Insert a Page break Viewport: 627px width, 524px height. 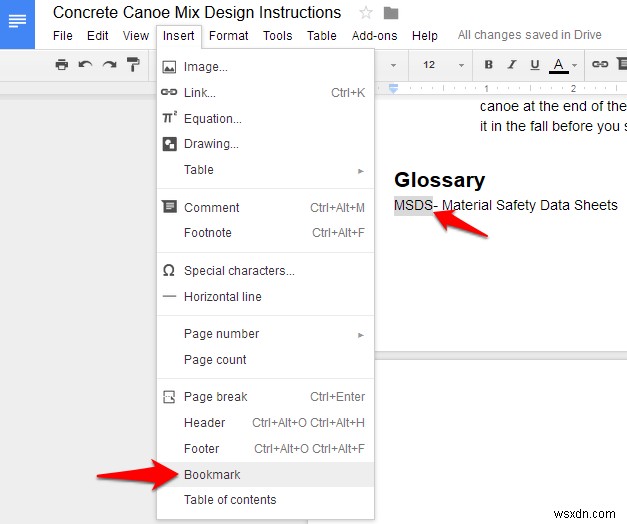[x=266, y=397]
